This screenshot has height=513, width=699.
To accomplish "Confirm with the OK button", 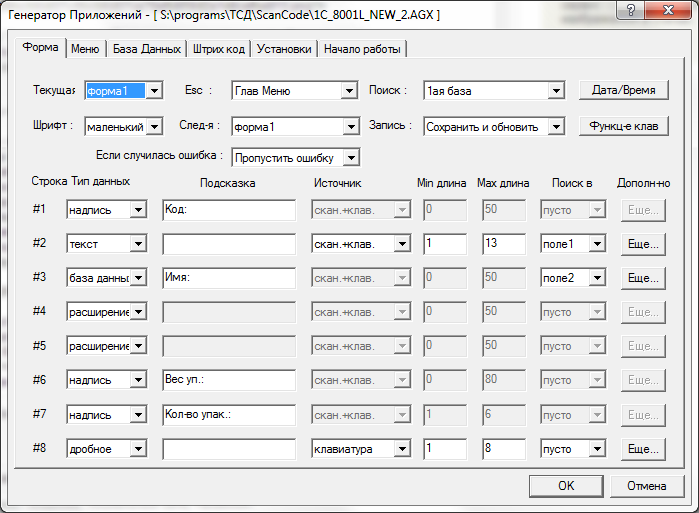I will (566, 486).
